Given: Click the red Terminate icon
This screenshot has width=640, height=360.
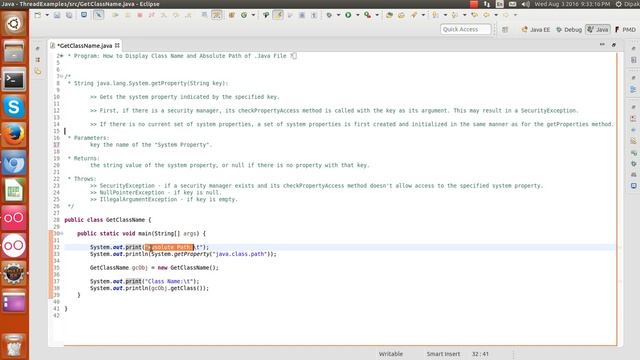Looking at the screenshot, I should pyautogui.click(x=140, y=15).
